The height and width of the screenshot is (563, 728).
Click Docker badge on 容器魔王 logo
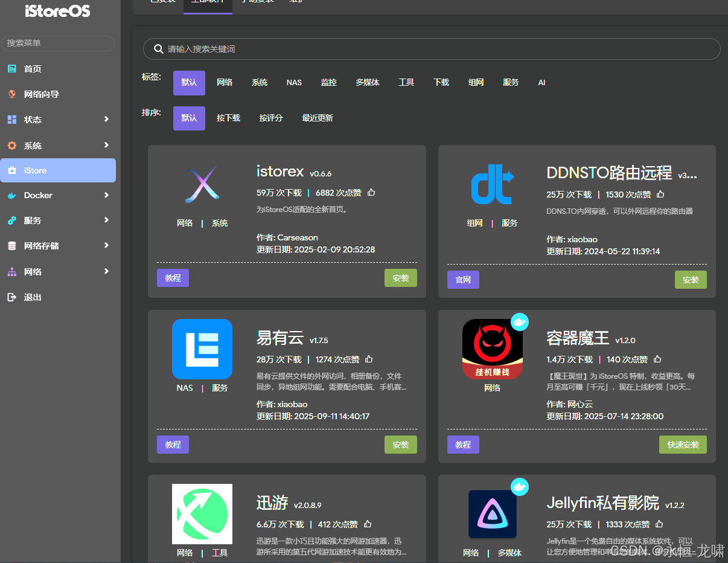520,321
